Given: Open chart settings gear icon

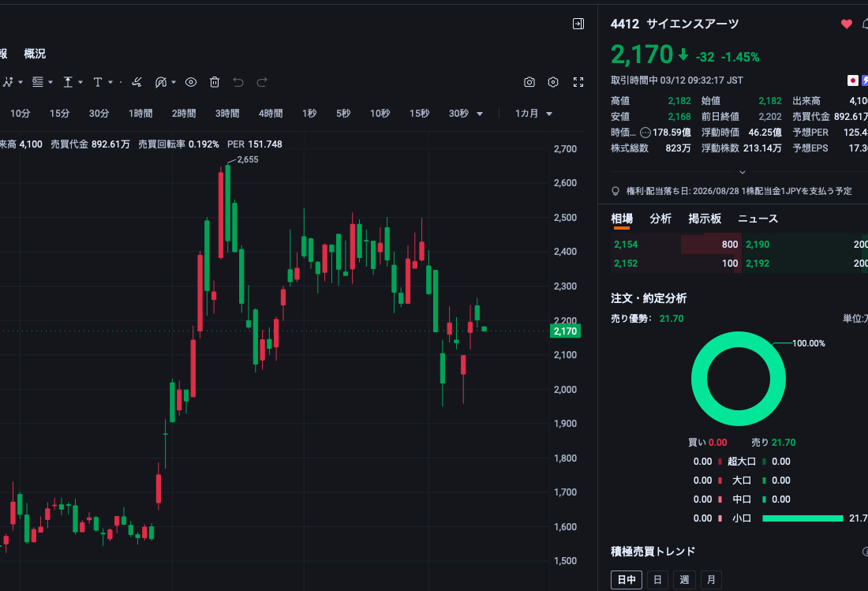Looking at the screenshot, I should (x=553, y=82).
